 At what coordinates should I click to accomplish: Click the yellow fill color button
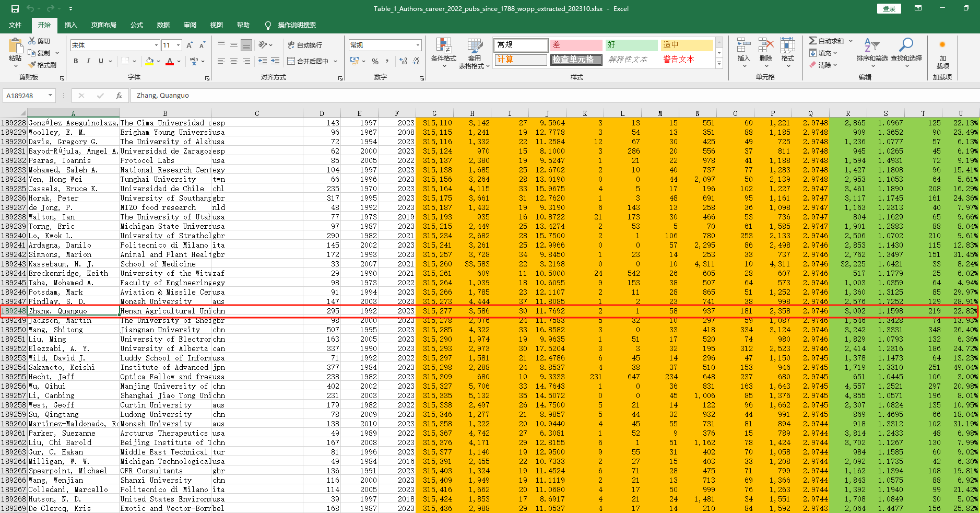tap(150, 61)
